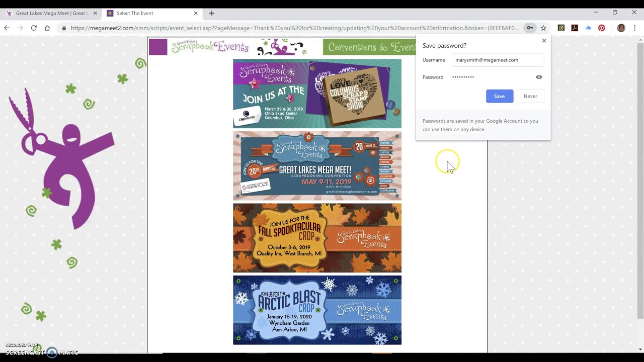
Task: Select the Columbus Scrap & Stamp Show banner
Action: 317,94
